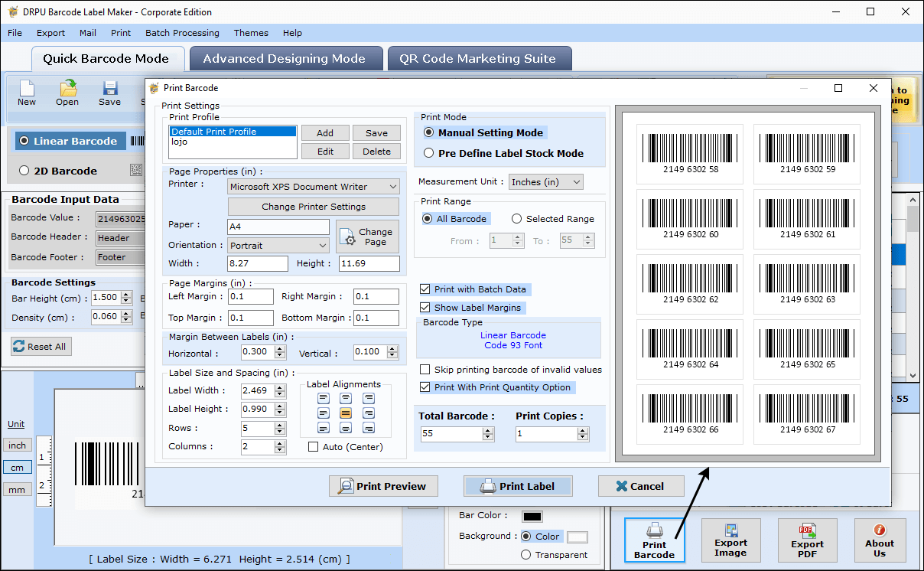Click the Export Image button
This screenshot has height=571, width=924.
730,540
